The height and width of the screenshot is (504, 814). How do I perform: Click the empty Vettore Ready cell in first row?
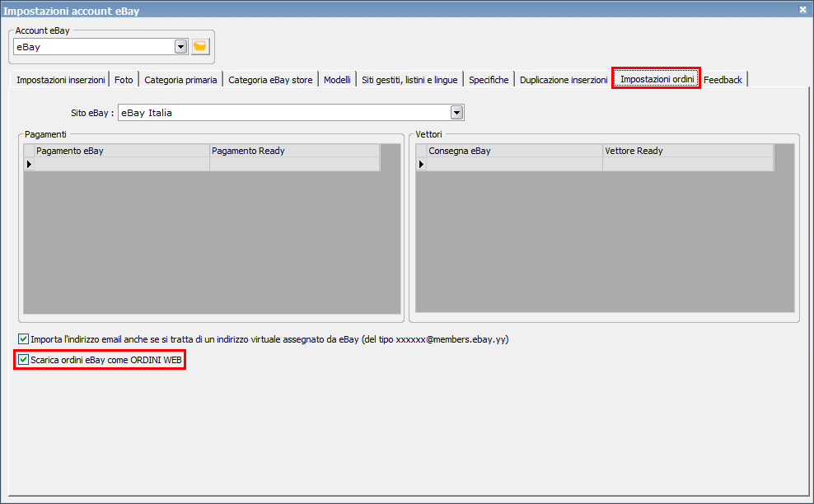point(688,164)
